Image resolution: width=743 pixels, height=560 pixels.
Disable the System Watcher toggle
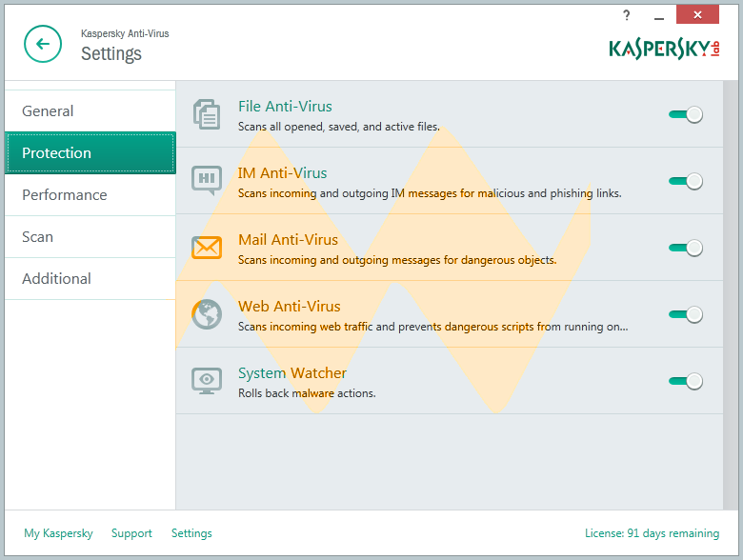686,381
